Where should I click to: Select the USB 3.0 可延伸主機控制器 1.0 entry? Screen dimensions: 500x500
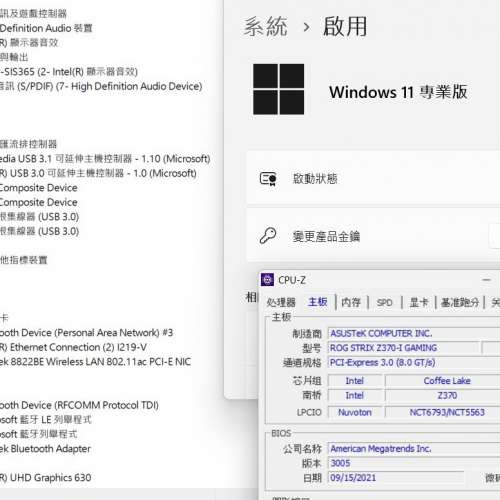coord(98,173)
